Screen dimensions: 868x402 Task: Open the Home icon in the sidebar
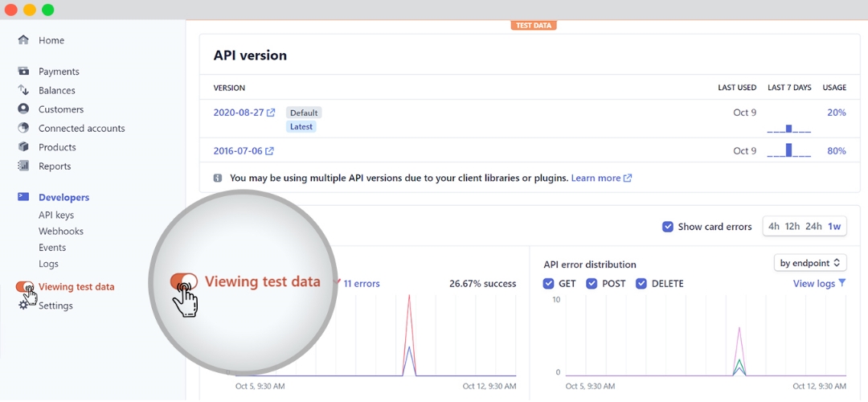23,40
